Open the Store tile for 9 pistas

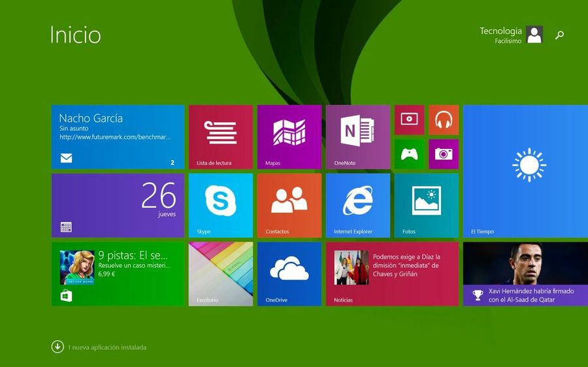118,274
